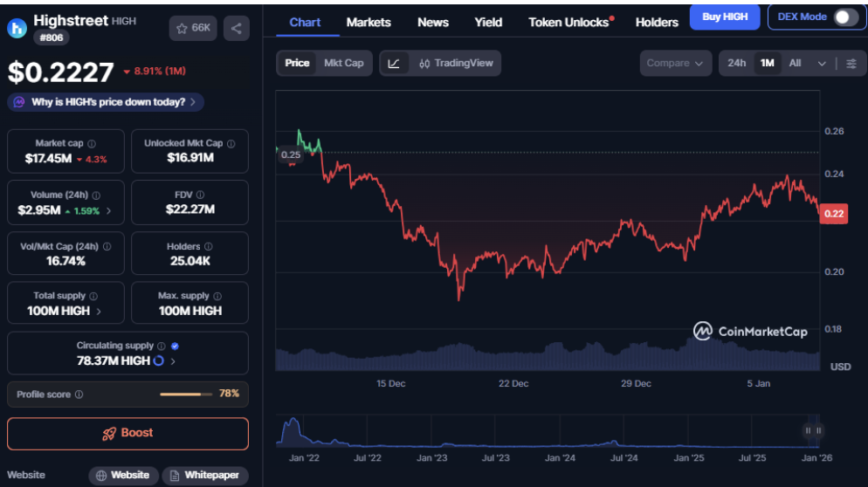Open the Compare dropdown
This screenshot has height=487, width=868.
click(x=675, y=63)
